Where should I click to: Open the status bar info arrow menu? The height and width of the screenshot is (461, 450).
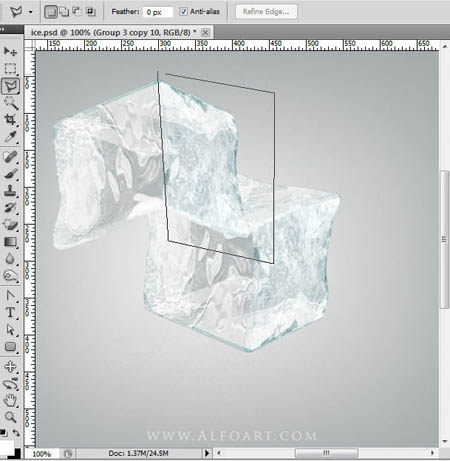tap(207, 453)
